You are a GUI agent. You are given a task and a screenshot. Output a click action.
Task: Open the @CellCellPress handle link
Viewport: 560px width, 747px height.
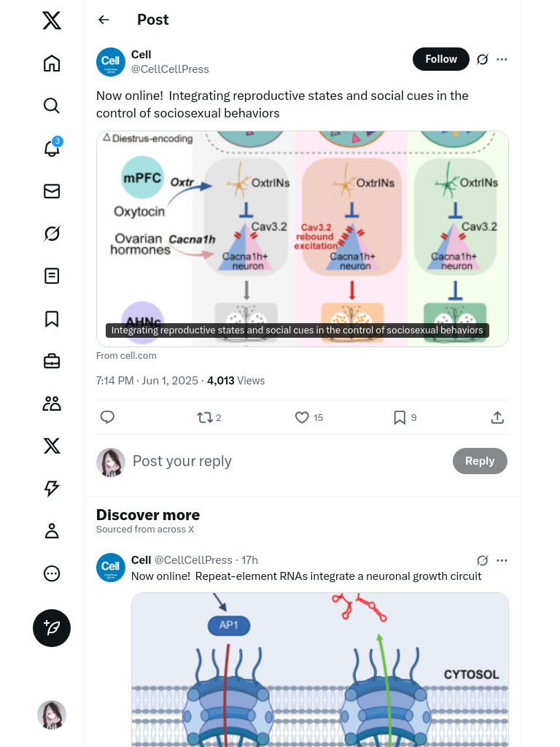(x=170, y=69)
